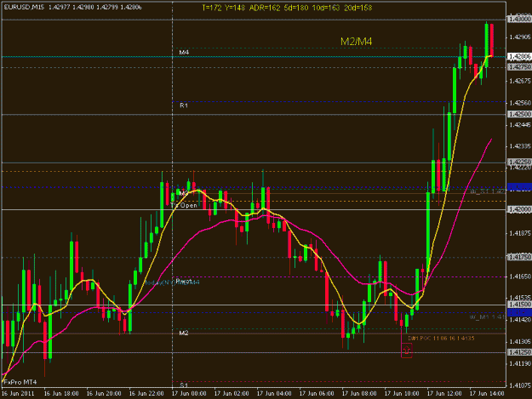Click the 1.43000 price axis label

tap(519, 20)
